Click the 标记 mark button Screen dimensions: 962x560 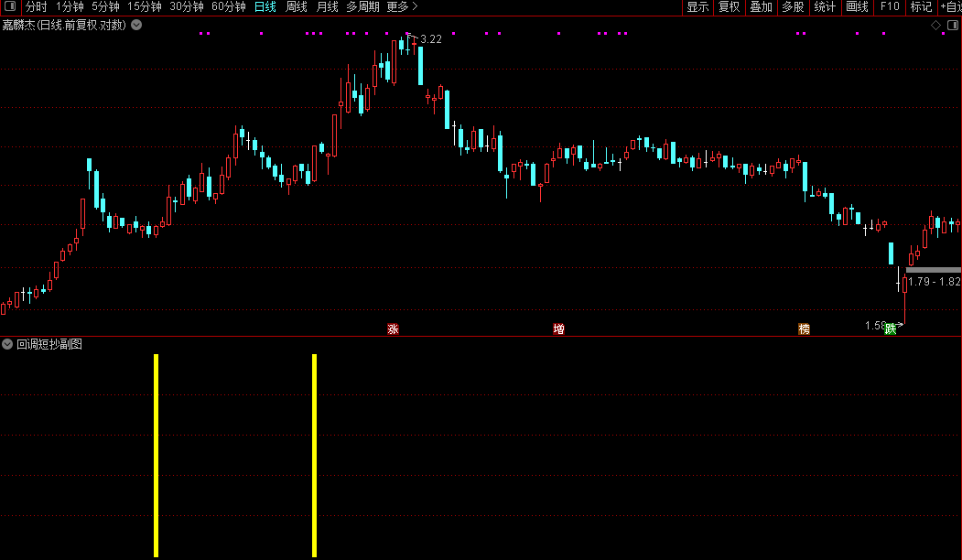click(921, 6)
